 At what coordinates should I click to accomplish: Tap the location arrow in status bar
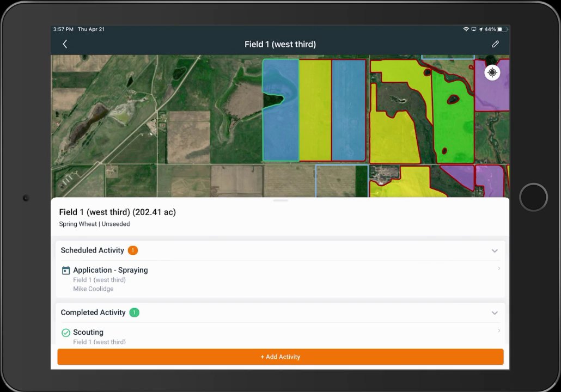480,29
